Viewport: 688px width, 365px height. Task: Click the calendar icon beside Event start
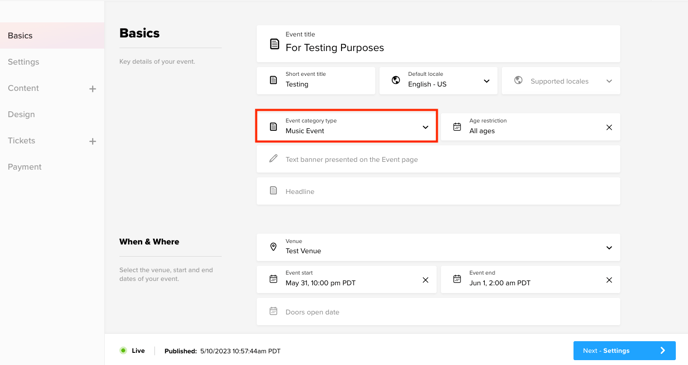point(273,279)
